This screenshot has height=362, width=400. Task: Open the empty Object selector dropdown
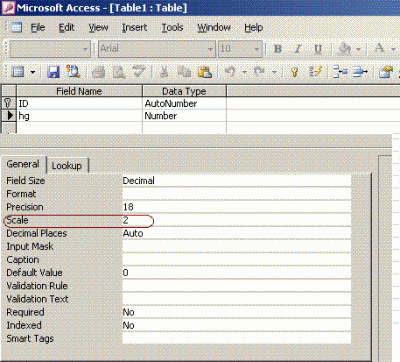(85, 49)
